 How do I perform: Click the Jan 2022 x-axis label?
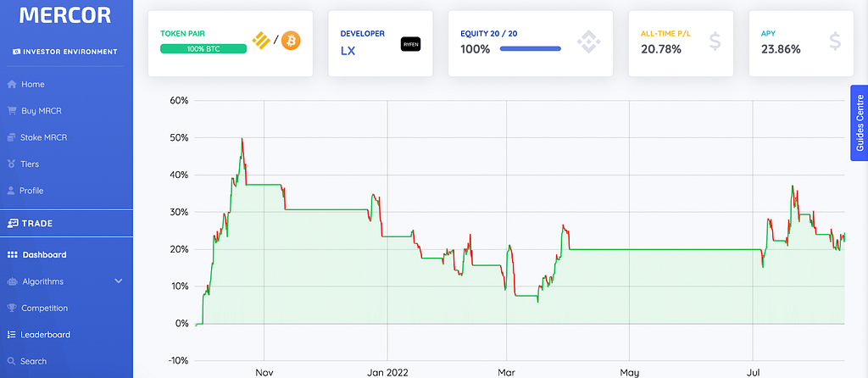(387, 372)
